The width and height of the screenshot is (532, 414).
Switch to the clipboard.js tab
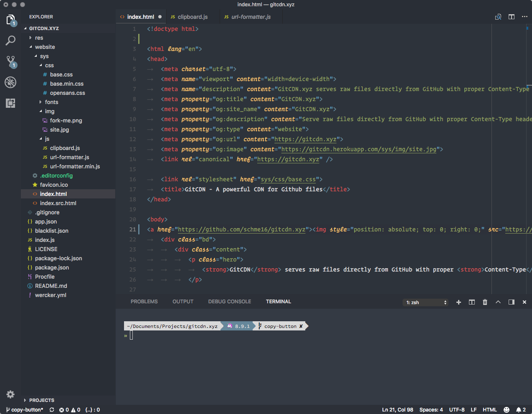click(x=193, y=17)
